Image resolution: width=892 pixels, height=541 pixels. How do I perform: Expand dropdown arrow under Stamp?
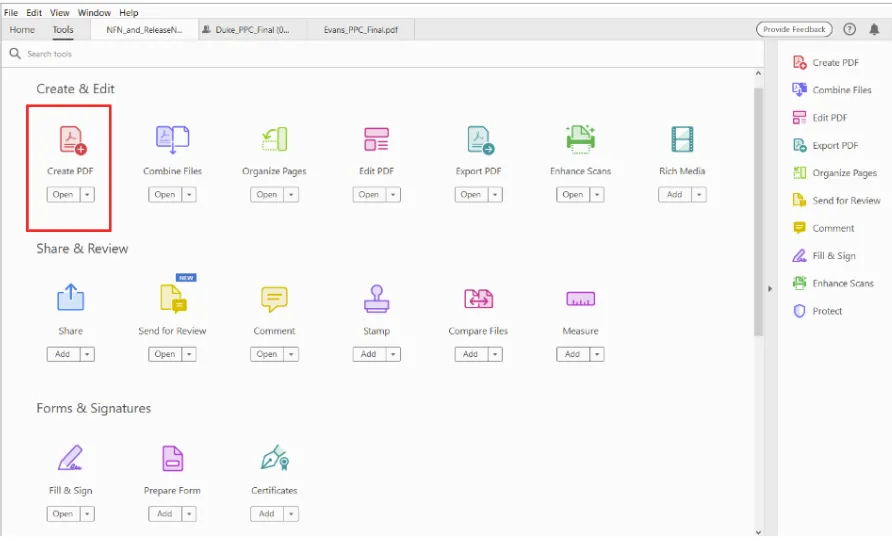click(393, 354)
